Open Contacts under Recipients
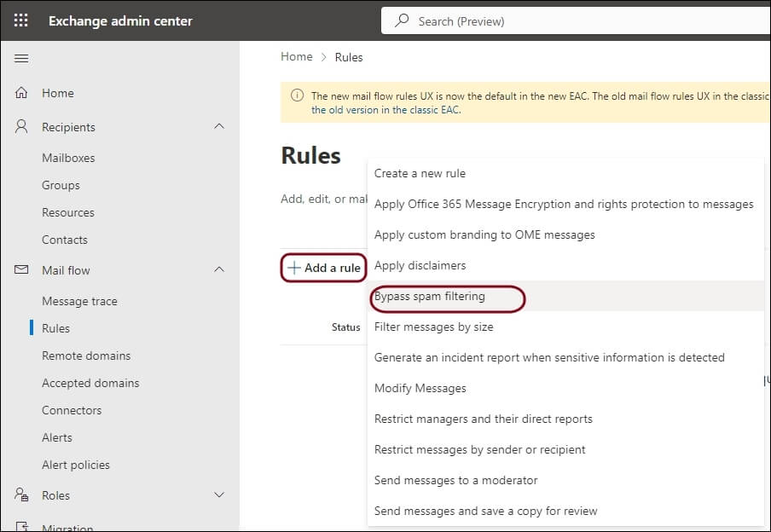Viewport: 771px width, 532px height. point(65,240)
